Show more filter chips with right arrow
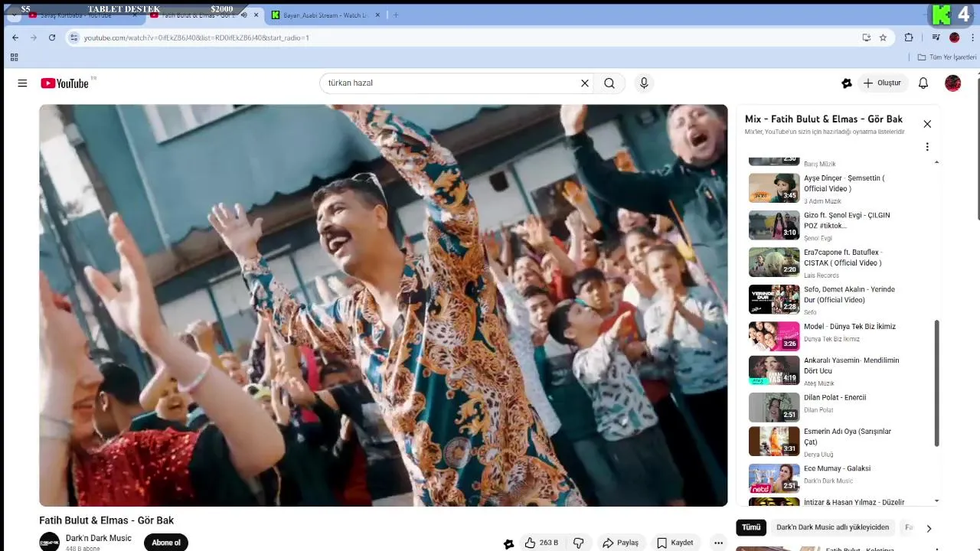980x551 pixels. pos(929,528)
